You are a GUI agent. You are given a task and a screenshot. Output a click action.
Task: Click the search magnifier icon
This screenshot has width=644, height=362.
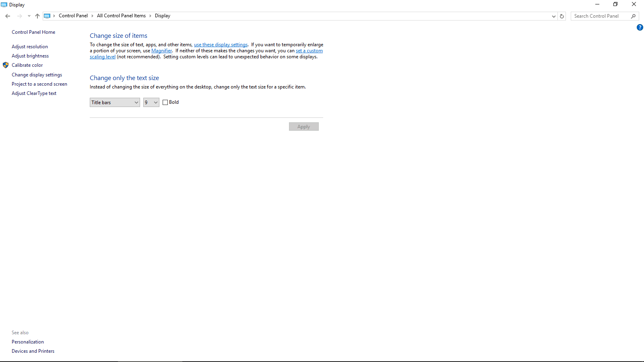pos(633,16)
